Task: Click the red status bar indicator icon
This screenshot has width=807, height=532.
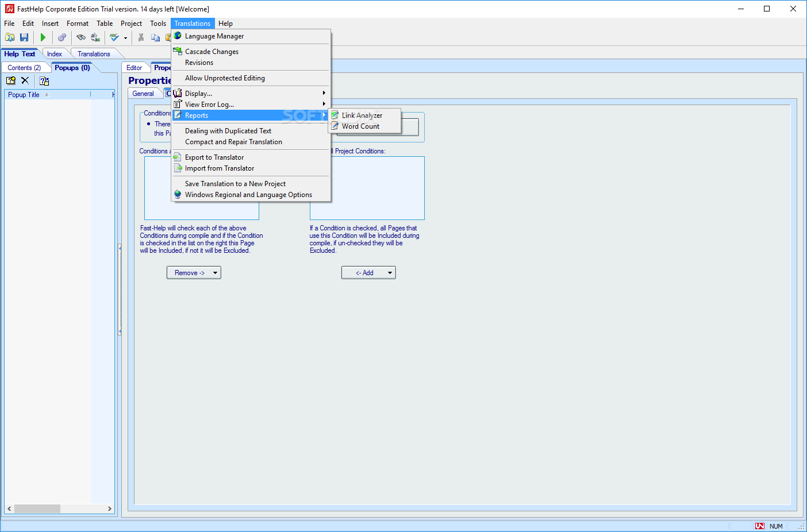Action: pyautogui.click(x=759, y=526)
